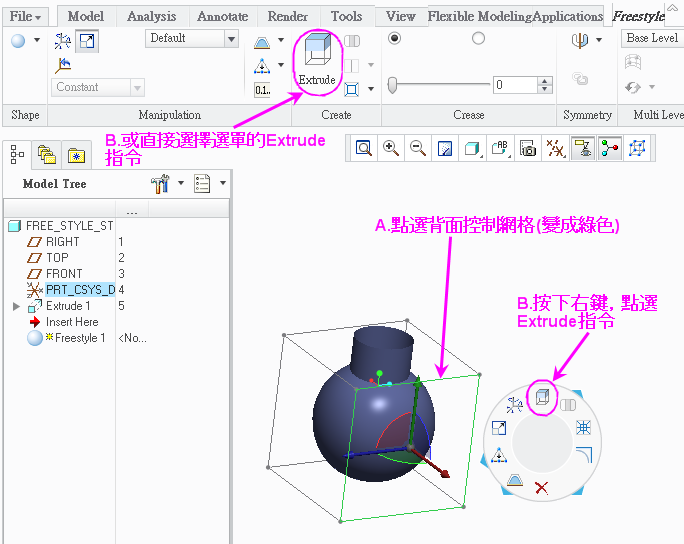Click the Zoom Out magnifier icon
The width and height of the screenshot is (684, 544).
click(418, 148)
